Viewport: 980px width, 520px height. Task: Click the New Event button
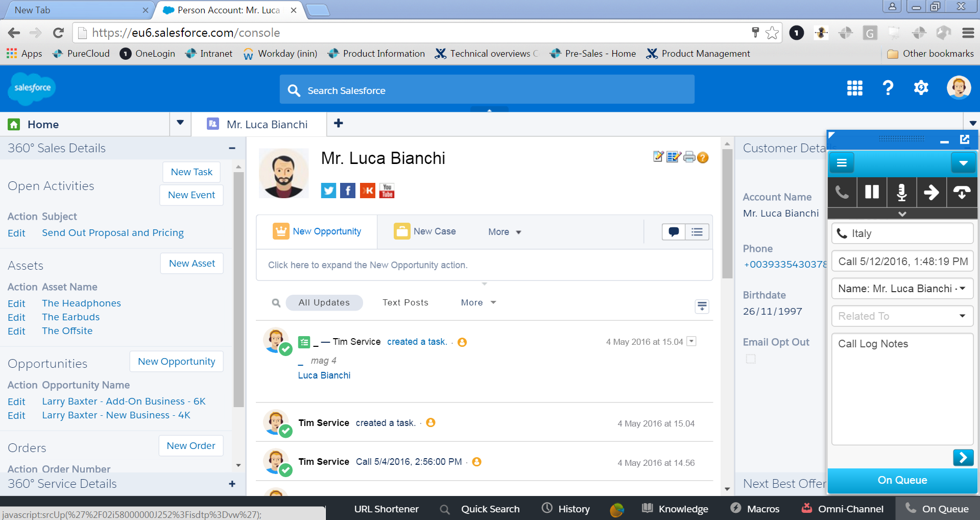[192, 195]
